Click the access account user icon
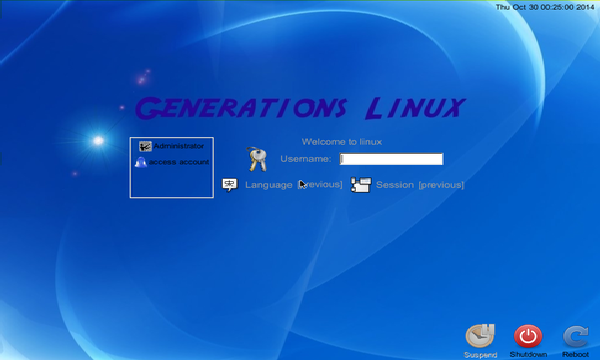 click(140, 162)
